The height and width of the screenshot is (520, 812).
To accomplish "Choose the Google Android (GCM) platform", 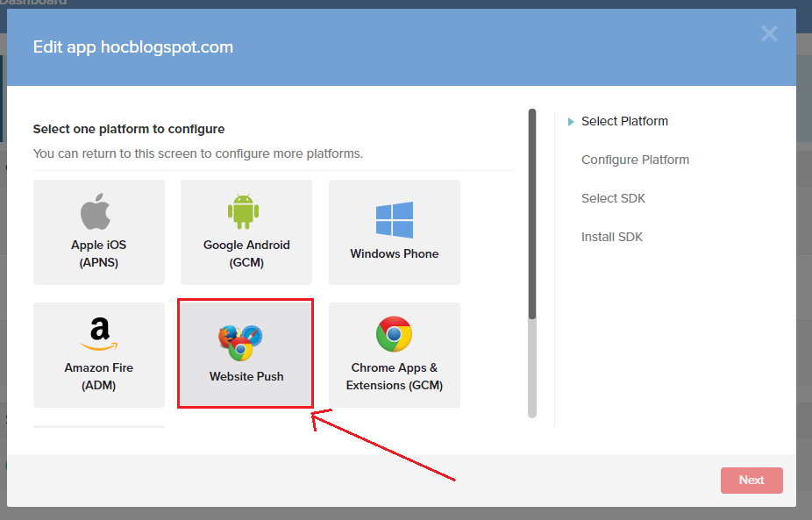I will (x=246, y=232).
